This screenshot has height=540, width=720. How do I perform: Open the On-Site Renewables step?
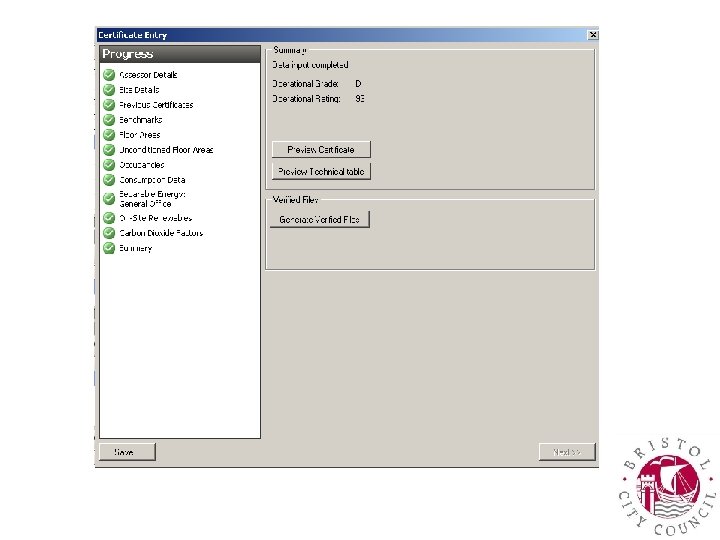(x=155, y=218)
